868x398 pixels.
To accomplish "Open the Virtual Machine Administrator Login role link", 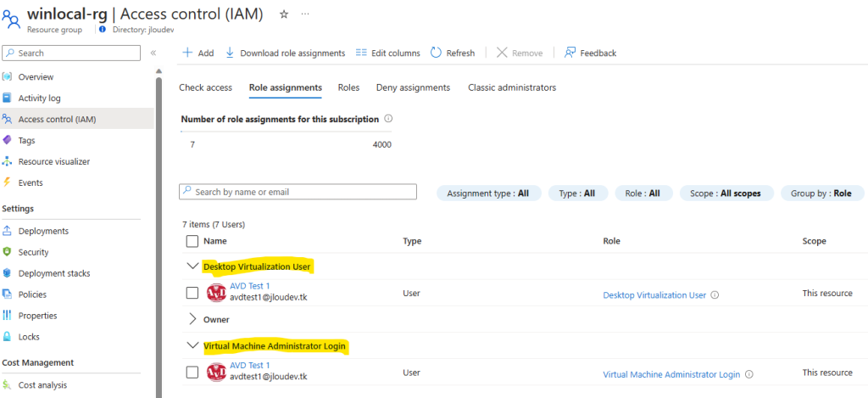I will pyautogui.click(x=671, y=375).
